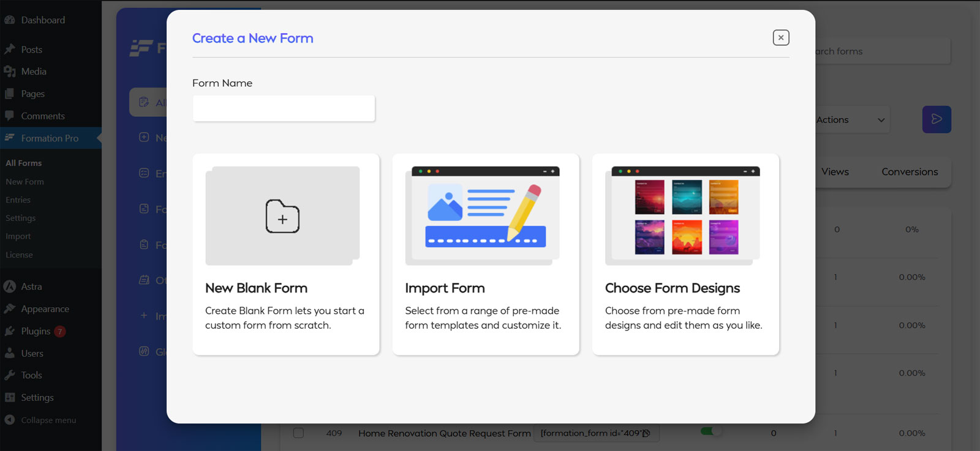Collapse the WordPress admin menu
The width and height of the screenshot is (980, 451).
[40, 420]
